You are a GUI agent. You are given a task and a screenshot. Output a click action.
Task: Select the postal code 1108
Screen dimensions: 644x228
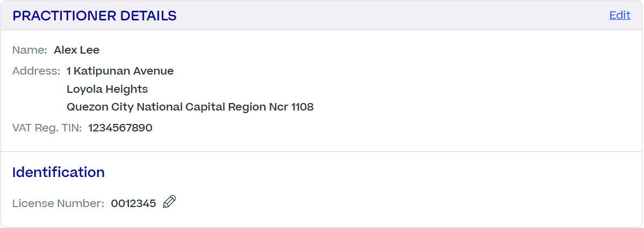point(302,107)
